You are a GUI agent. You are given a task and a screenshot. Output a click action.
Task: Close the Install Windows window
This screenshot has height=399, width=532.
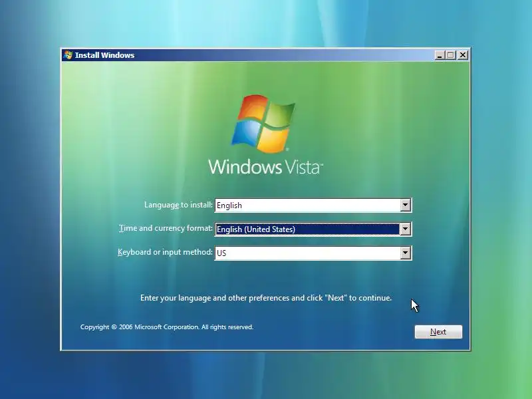click(x=463, y=55)
